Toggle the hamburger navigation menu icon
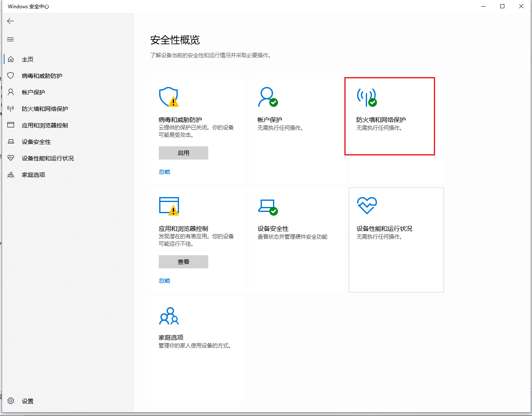Image resolution: width=532 pixels, height=416 pixels. coord(11,40)
